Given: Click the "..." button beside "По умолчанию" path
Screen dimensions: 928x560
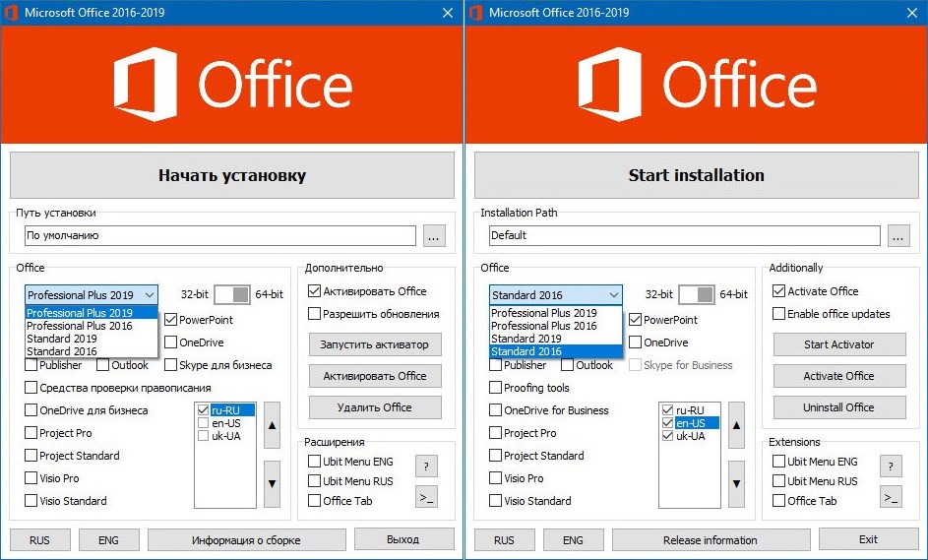Looking at the screenshot, I should tap(434, 236).
